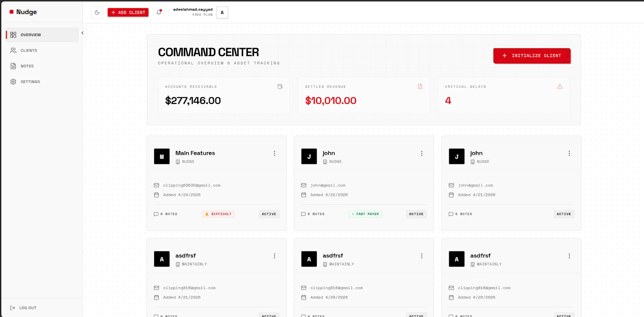The image size is (644, 317).
Task: Click the Accounts Receivable label
Action: 191,87
